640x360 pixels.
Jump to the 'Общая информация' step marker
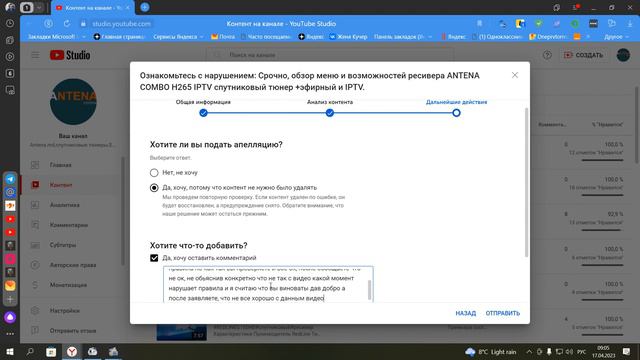point(203,113)
